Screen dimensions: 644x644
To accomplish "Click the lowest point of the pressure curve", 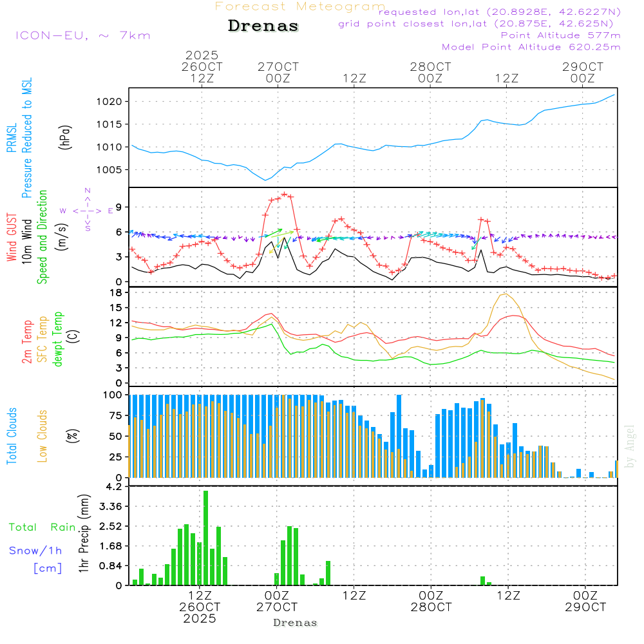I will point(265,180).
